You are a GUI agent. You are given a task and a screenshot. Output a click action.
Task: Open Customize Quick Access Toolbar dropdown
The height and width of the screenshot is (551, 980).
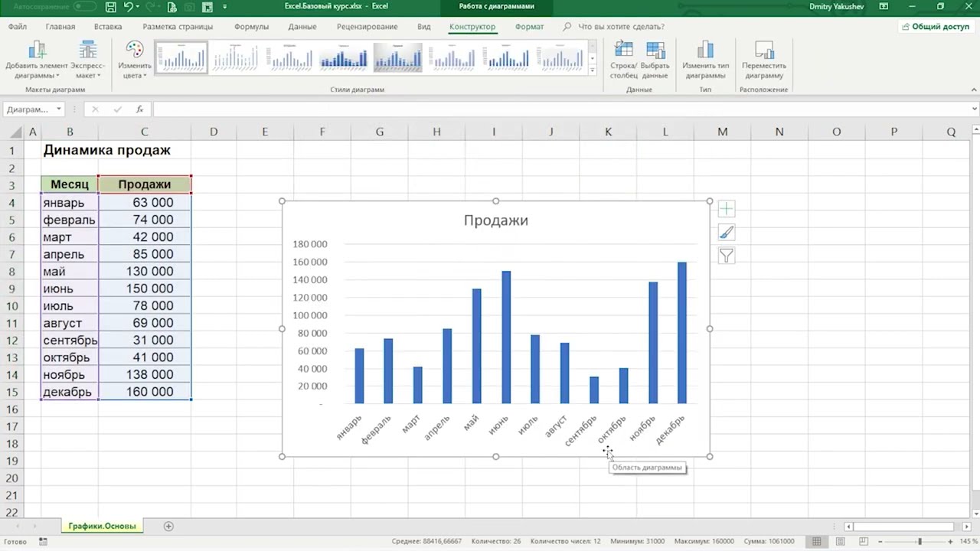coord(224,7)
